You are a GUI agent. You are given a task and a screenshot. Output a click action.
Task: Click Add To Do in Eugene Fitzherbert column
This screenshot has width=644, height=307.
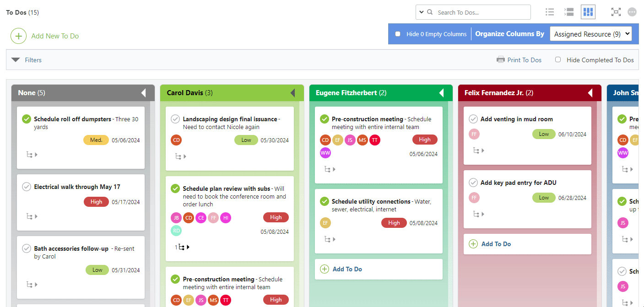point(347,269)
